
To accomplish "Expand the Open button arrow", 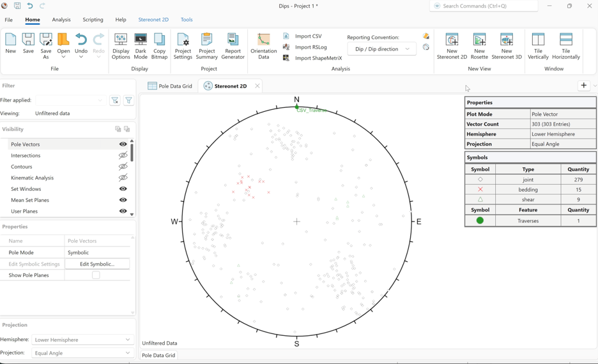I will (63, 57).
